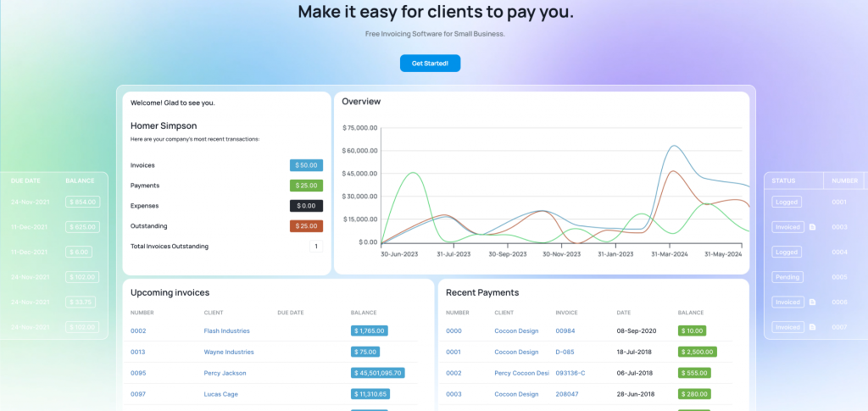The image size is (868, 411).
Task: Select the date 08-Sep-2020
Action: pos(637,330)
